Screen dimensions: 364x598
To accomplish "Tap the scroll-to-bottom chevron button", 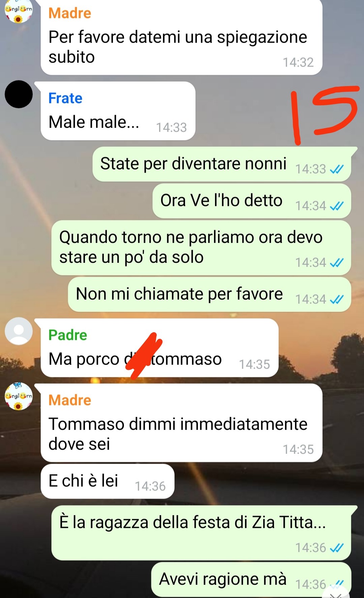I will (336, 592).
